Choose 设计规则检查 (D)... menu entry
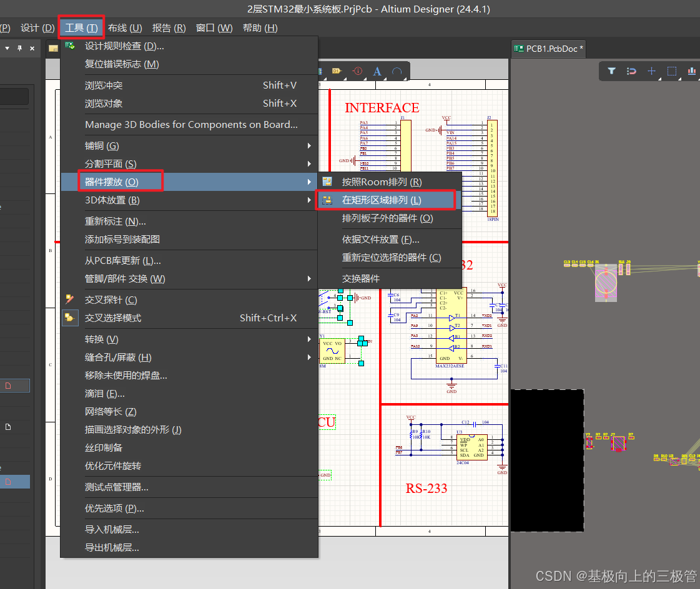Viewport: 700px width, 589px height. pyautogui.click(x=189, y=46)
